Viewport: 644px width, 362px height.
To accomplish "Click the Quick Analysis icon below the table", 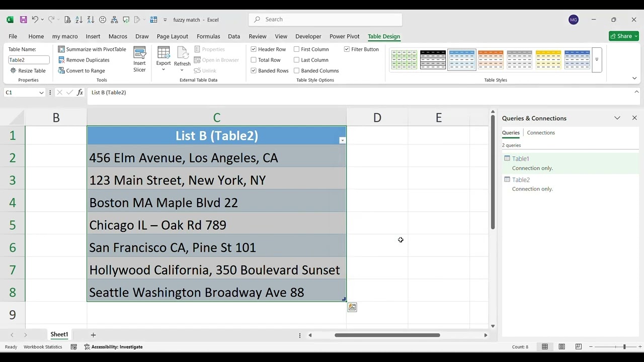I will click(x=352, y=307).
